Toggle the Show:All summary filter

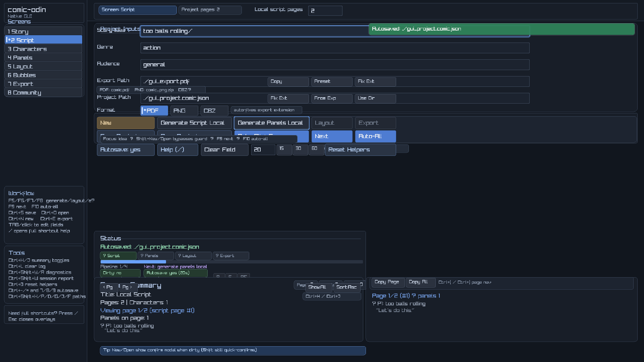tap(319, 287)
